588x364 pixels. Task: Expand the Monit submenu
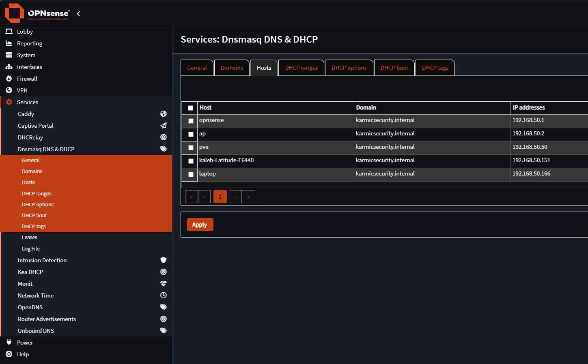pyautogui.click(x=86, y=284)
